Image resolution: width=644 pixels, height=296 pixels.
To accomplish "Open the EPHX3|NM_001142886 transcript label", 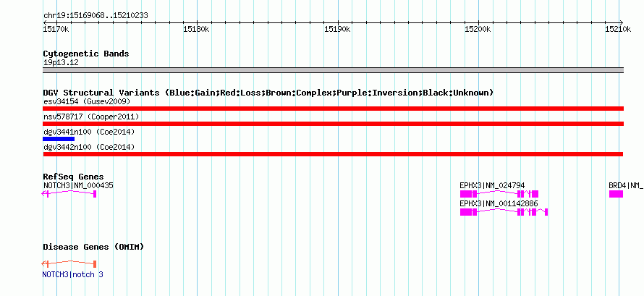I will (x=499, y=203).
